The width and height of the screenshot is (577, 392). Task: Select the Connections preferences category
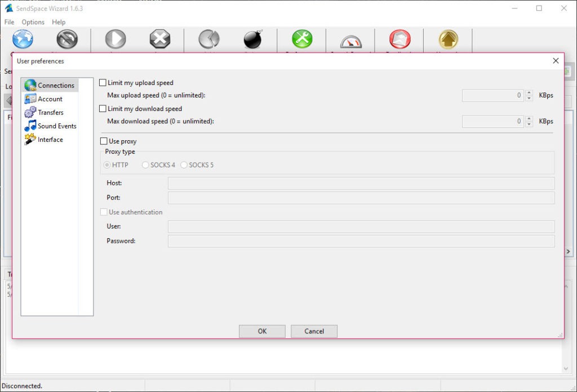50,85
